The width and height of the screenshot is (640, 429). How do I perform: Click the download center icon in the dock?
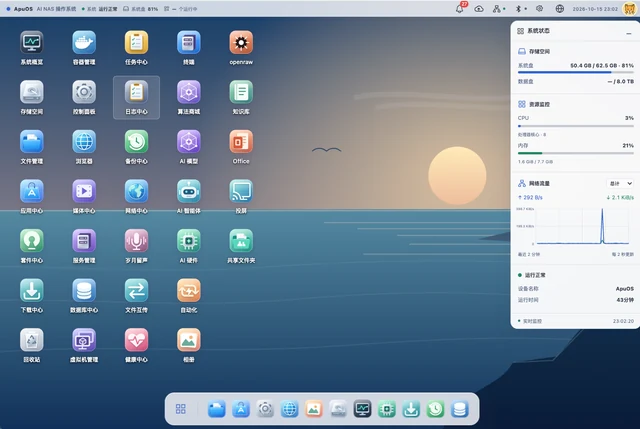[411, 409]
